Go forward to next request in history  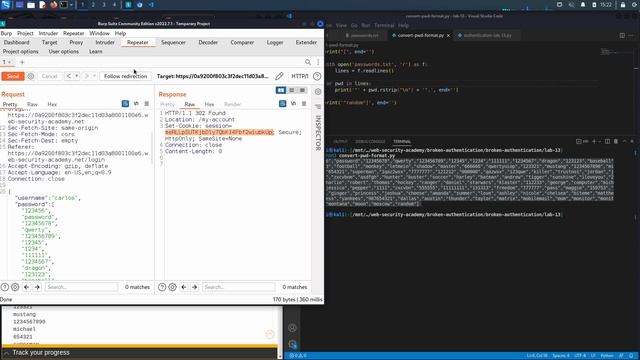click(86, 76)
